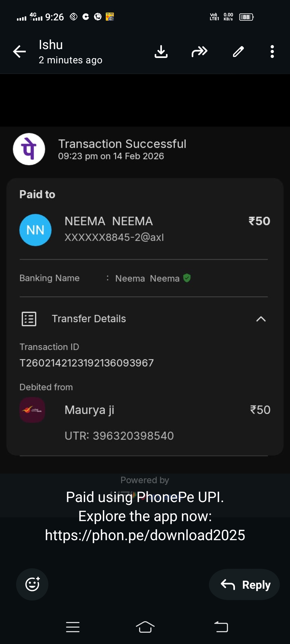
Task: Tap the green verified shield badge
Action: [187, 278]
